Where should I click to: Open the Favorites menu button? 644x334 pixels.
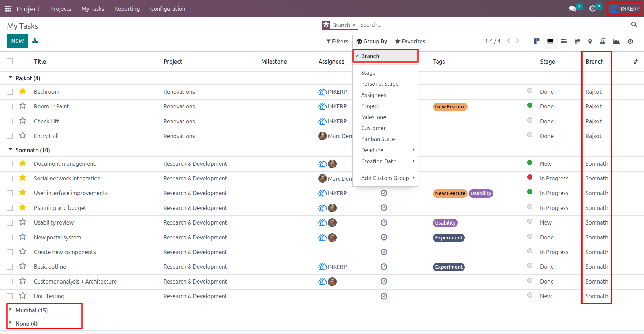[410, 41]
